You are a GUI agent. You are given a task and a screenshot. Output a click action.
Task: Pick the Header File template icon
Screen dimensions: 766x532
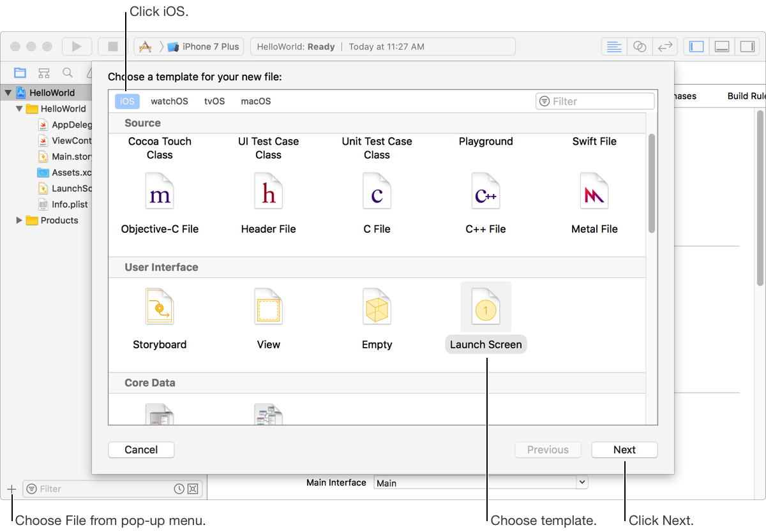point(268,191)
